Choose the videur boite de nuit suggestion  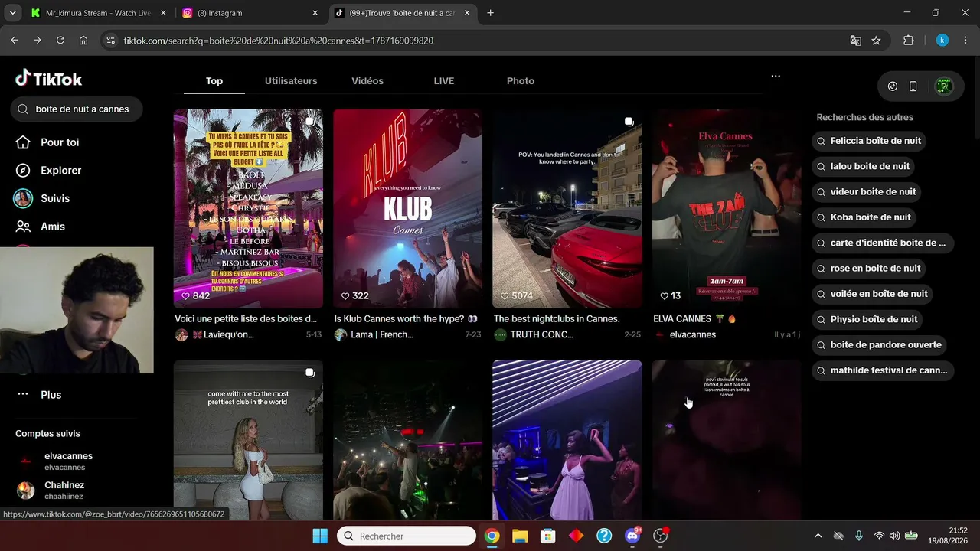click(x=866, y=192)
